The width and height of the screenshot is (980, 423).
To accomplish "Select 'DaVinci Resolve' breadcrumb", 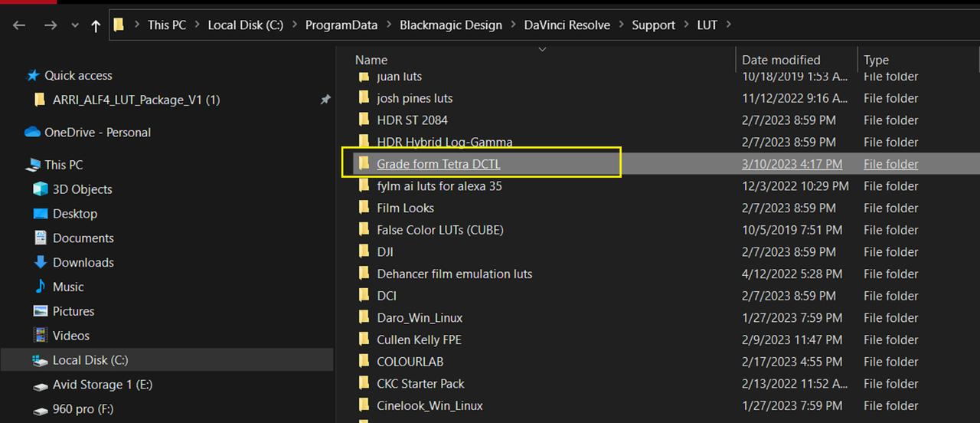I will pos(567,25).
